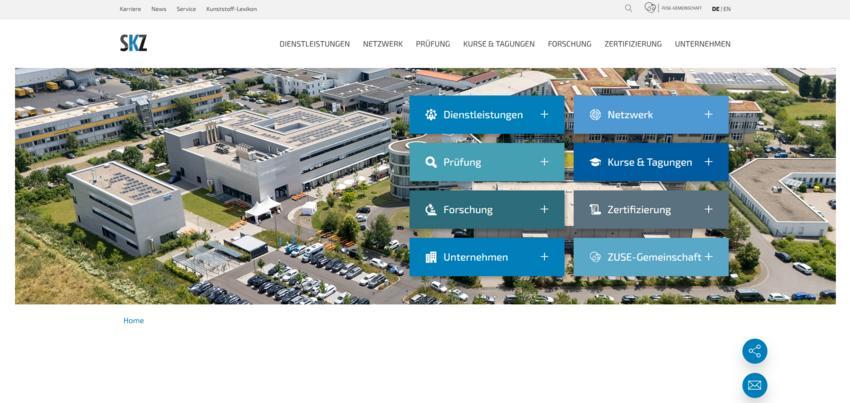
Task: Click the gear icon on Dienstleistungen tile
Action: point(431,114)
